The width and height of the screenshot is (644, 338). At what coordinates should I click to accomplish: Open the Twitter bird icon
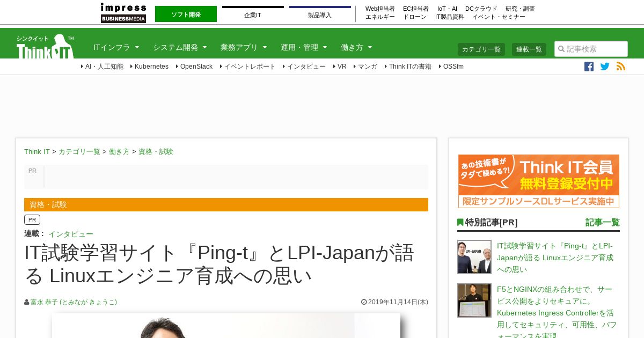coord(605,67)
